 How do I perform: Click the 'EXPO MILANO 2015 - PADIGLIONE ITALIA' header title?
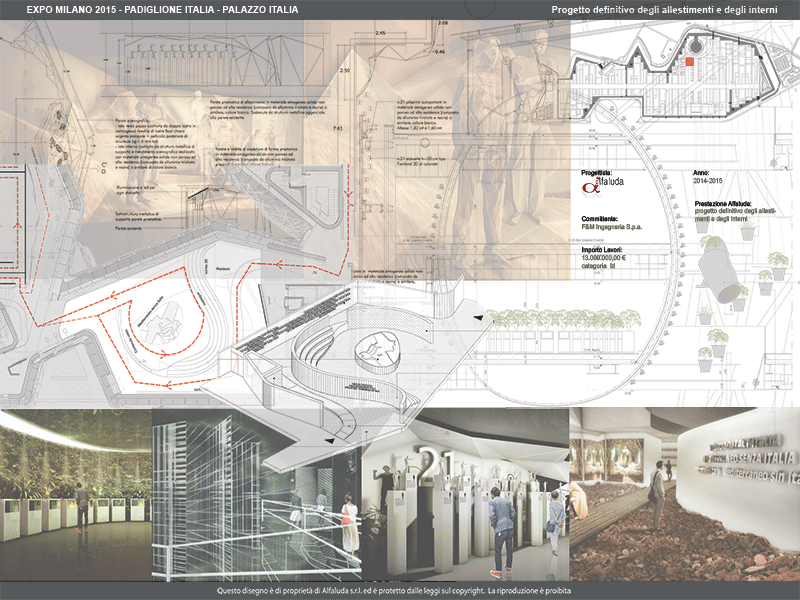coord(162,10)
